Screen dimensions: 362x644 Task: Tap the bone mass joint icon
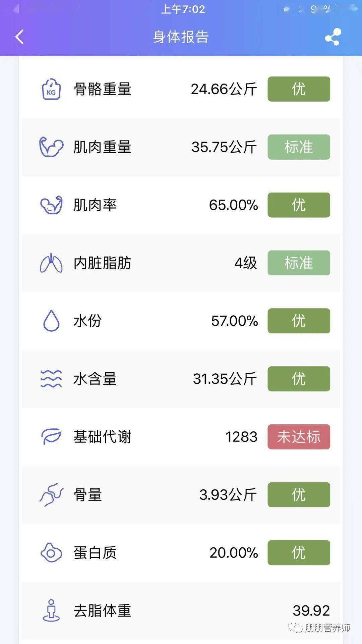pos(51,495)
